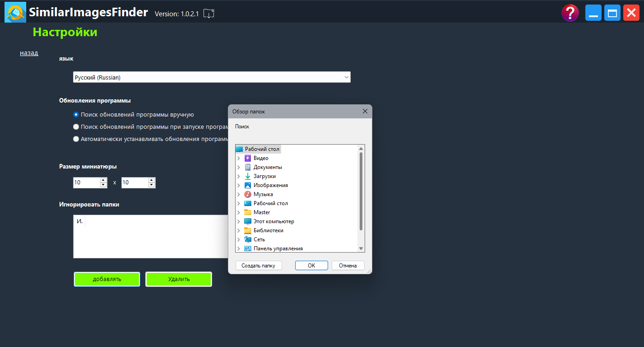Click the Обзор папок resize grip corner
This screenshot has height=347, width=644.
point(369,271)
